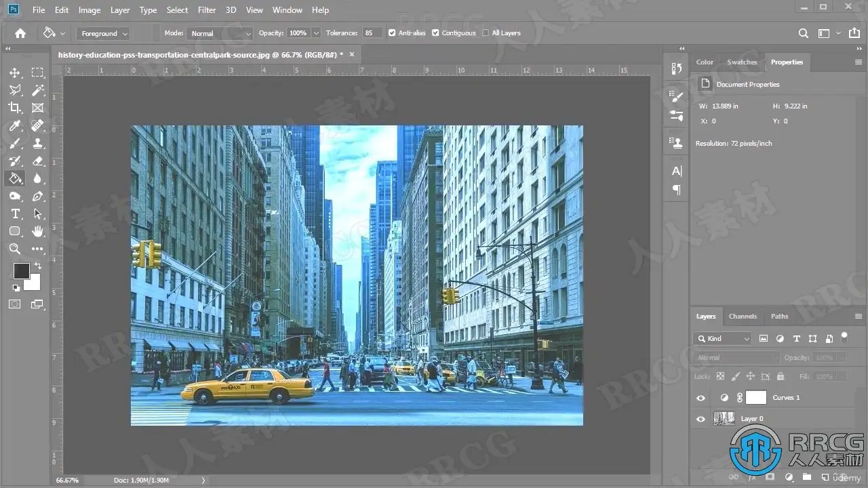Click the foreground color swatch
Viewport: 868px width, 488px height.
coord(21,271)
